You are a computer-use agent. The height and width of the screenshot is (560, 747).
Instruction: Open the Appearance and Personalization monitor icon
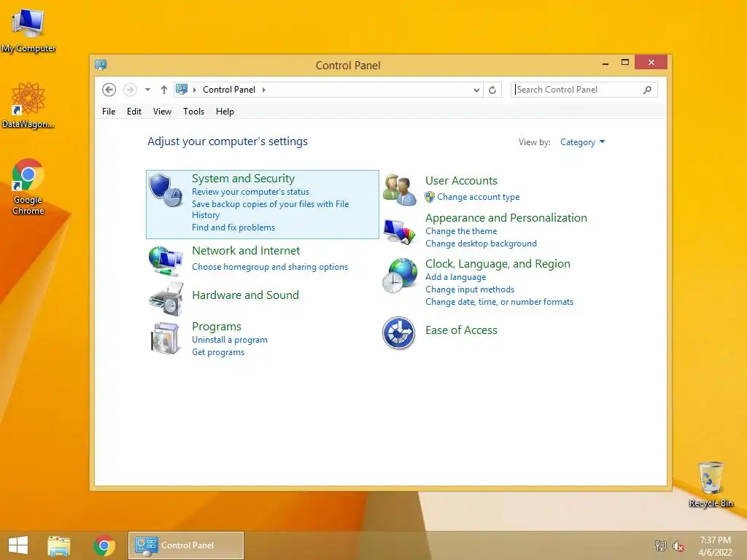point(400,232)
